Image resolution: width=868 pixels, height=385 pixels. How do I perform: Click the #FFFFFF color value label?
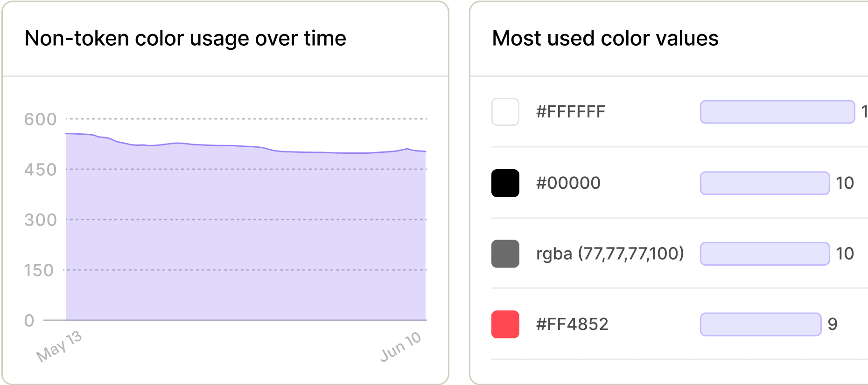[x=571, y=112]
